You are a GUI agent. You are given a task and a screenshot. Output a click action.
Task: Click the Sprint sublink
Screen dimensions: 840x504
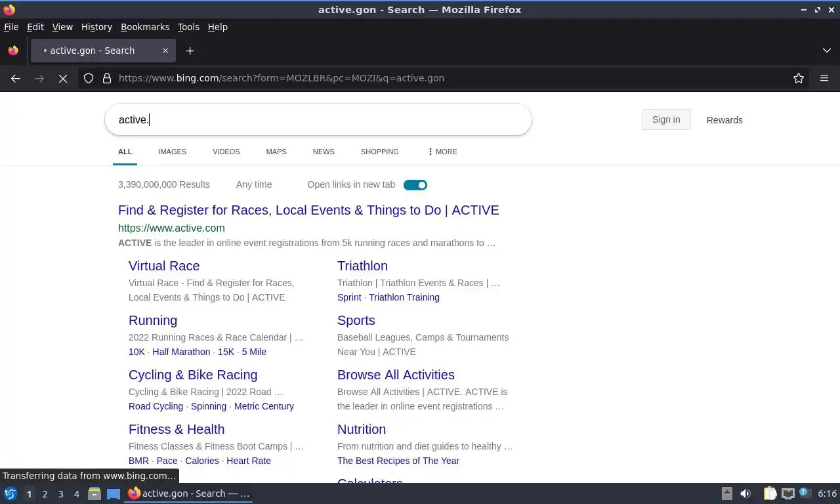pyautogui.click(x=349, y=297)
